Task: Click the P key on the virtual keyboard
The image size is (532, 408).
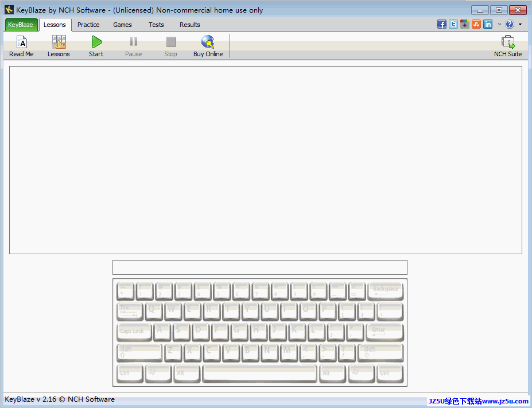Action: pyautogui.click(x=328, y=312)
